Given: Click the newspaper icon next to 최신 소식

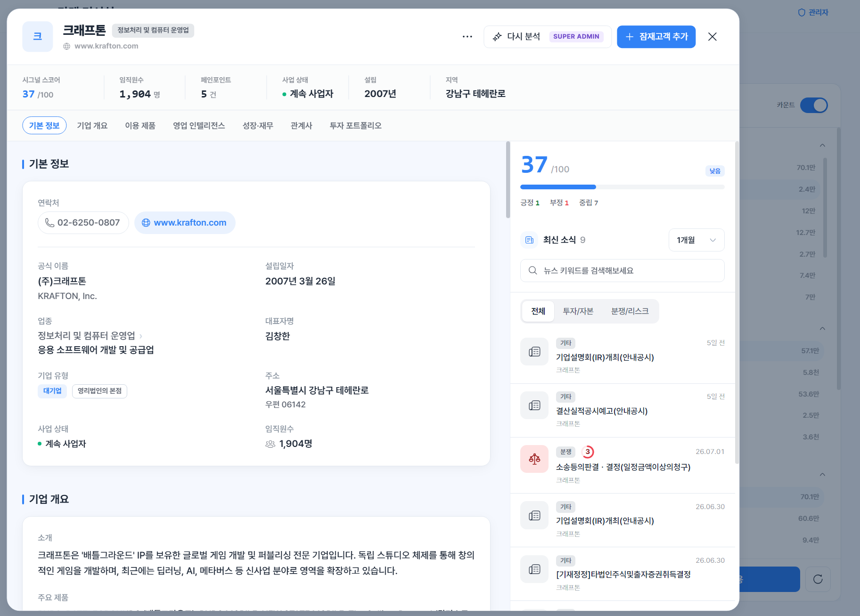Looking at the screenshot, I should coord(529,240).
